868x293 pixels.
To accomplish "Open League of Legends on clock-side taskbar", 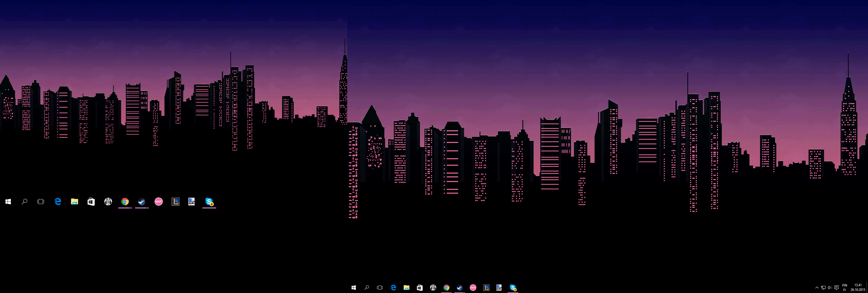I will (x=486, y=288).
